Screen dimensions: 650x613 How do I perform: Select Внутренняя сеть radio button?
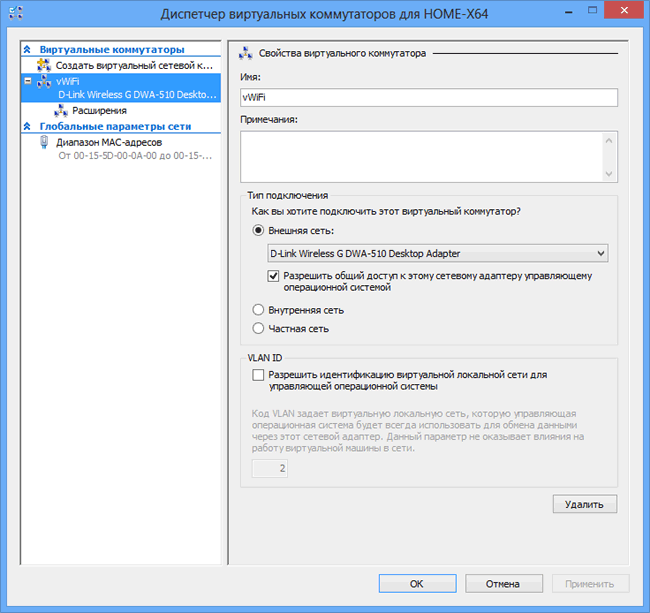258,310
